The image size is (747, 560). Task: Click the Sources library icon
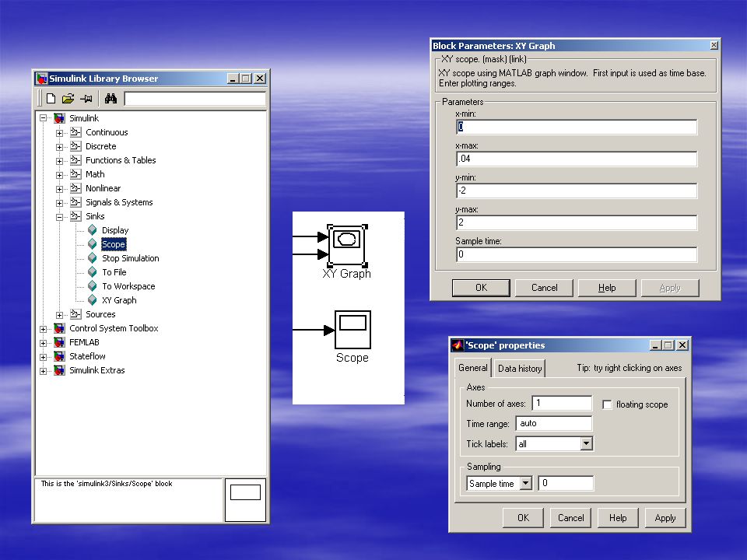[75, 314]
